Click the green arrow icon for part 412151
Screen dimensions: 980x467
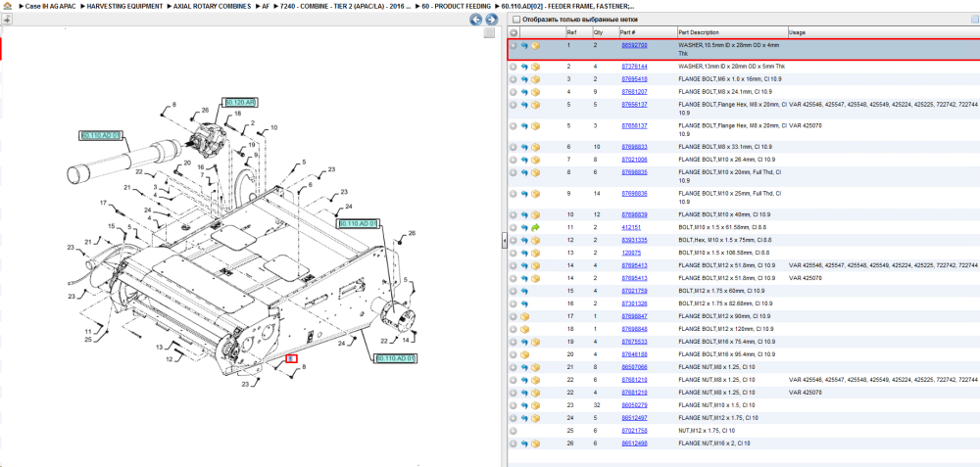click(x=536, y=228)
